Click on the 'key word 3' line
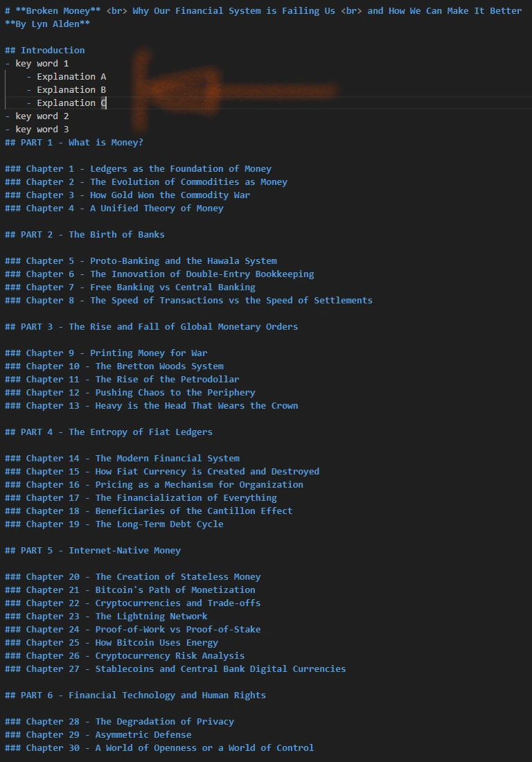This screenshot has height=762, width=532. [x=37, y=130]
